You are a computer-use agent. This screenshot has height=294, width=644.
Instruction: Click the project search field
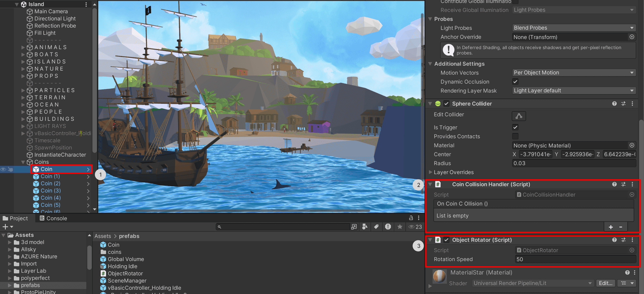(283, 227)
